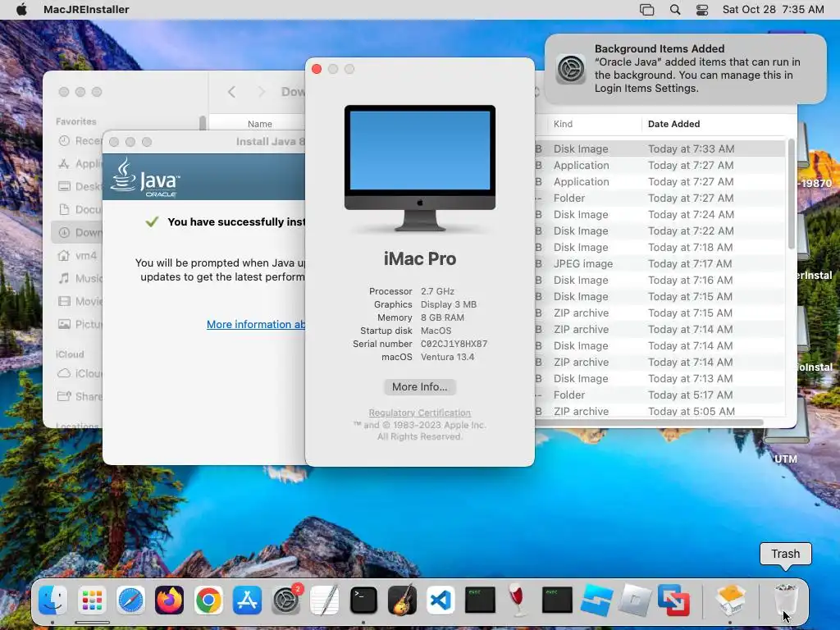
Task: Click the macOS version Ventura 13.4 text
Action: 447,357
